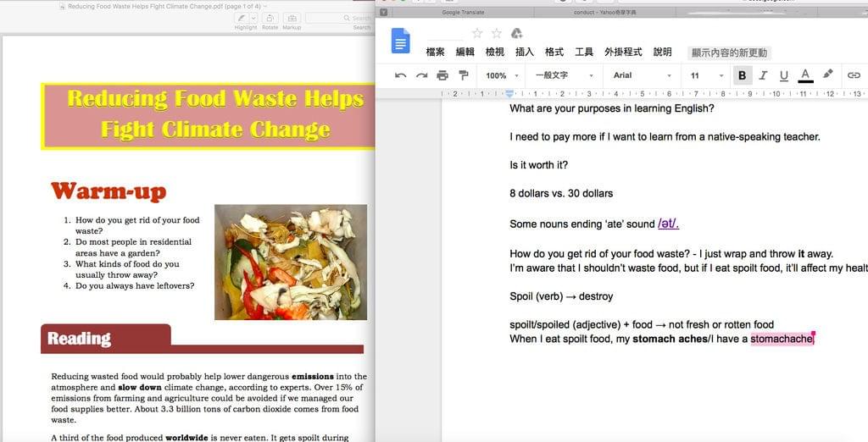Image resolution: width=868 pixels, height=442 pixels.
Task: Click PDF question 'Do you always have leftovers?'
Action: (x=135, y=286)
